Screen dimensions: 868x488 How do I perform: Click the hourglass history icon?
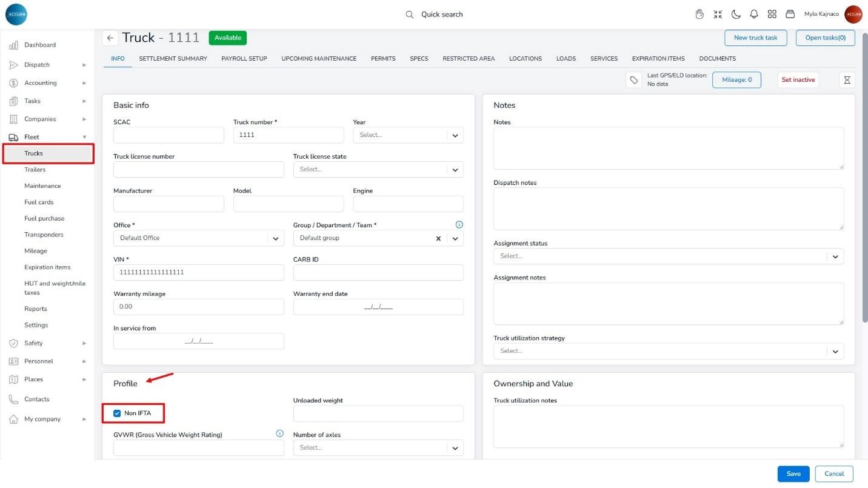pos(847,80)
